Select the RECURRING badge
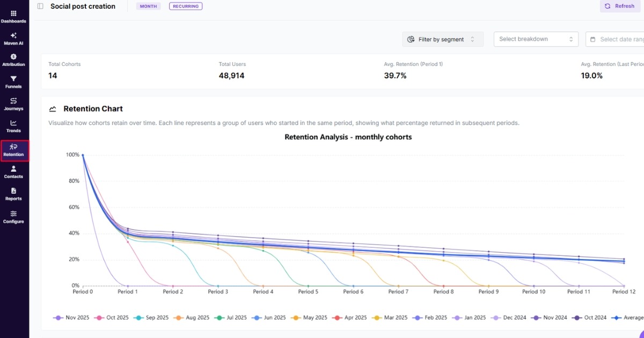 [x=186, y=6]
